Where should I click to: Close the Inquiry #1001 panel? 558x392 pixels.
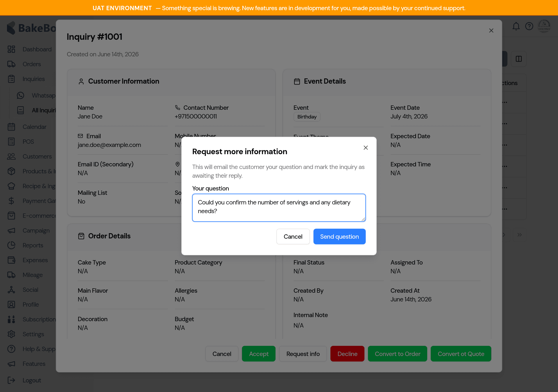(x=491, y=30)
